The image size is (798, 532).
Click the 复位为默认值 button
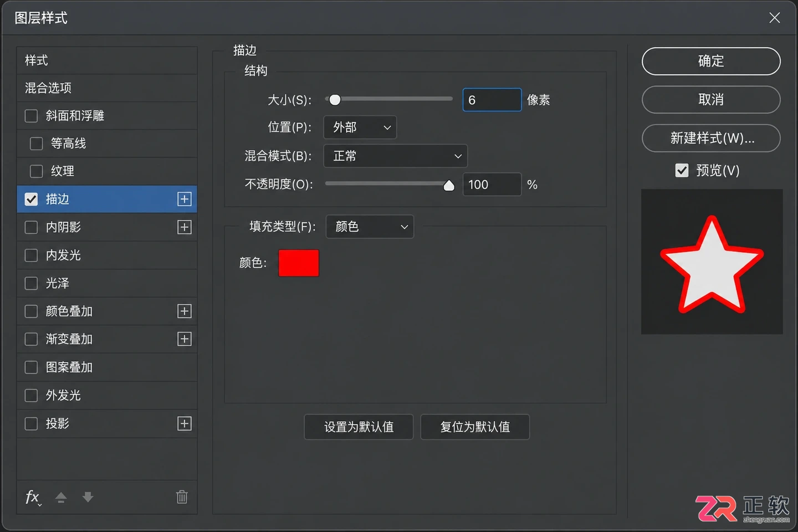[x=475, y=427]
